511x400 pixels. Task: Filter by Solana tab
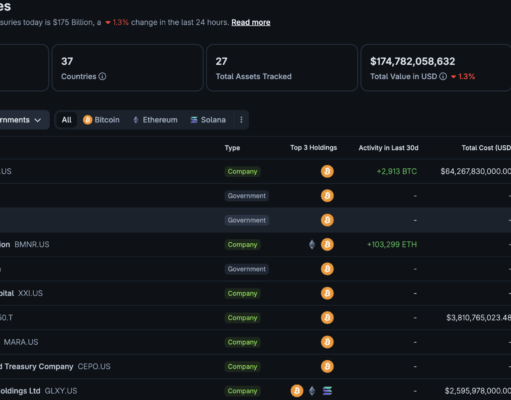point(208,120)
